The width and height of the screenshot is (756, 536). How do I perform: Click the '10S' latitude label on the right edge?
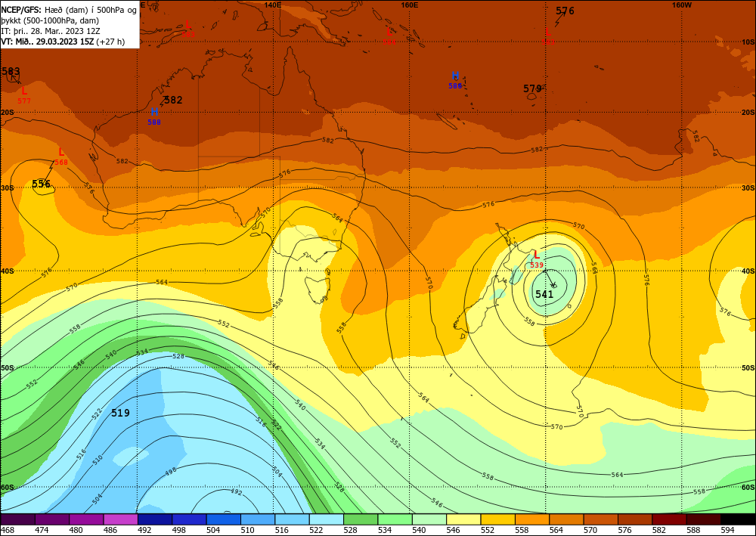(x=748, y=42)
